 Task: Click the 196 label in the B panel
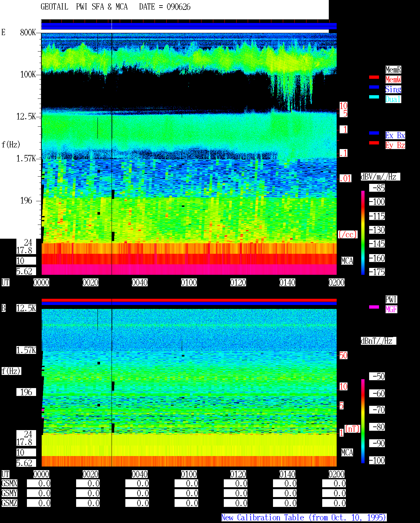click(26, 392)
